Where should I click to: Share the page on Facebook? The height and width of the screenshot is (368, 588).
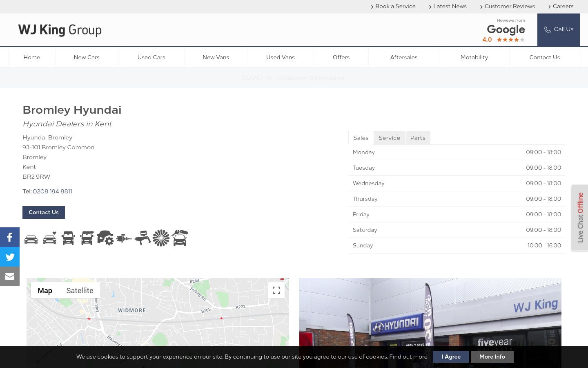10,237
